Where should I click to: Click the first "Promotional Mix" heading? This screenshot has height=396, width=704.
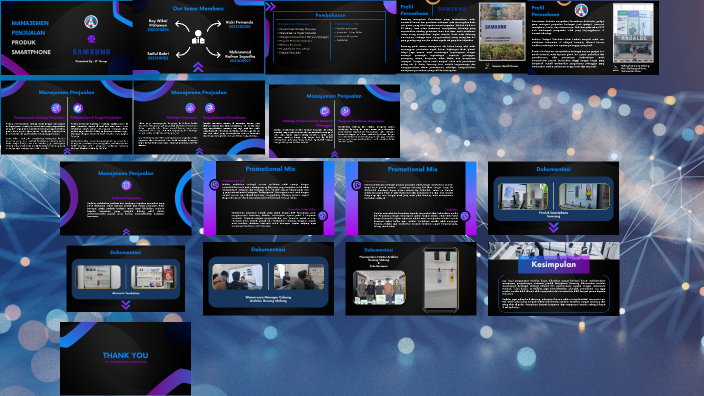(x=270, y=169)
